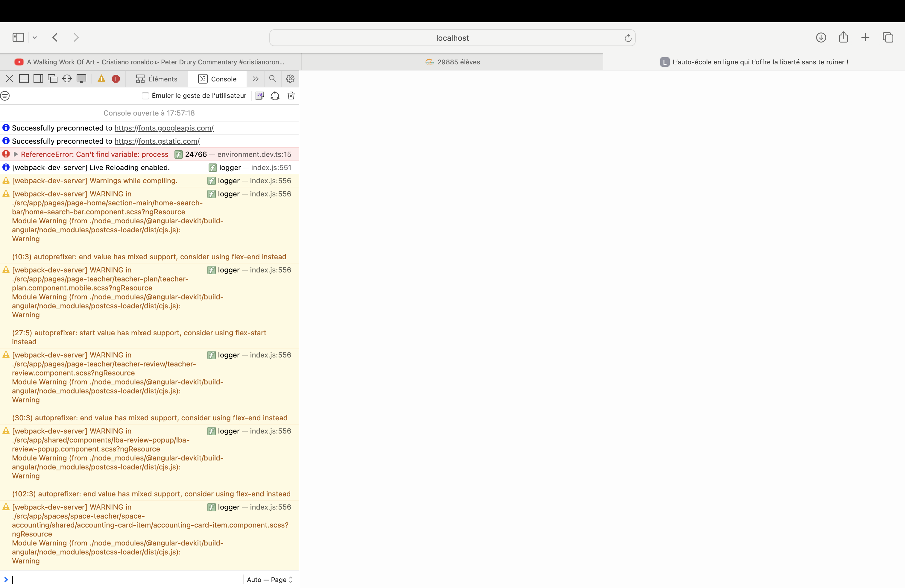Open environment.dev.ts:15 source link
Viewport: 905px width, 588px height.
tap(254, 154)
